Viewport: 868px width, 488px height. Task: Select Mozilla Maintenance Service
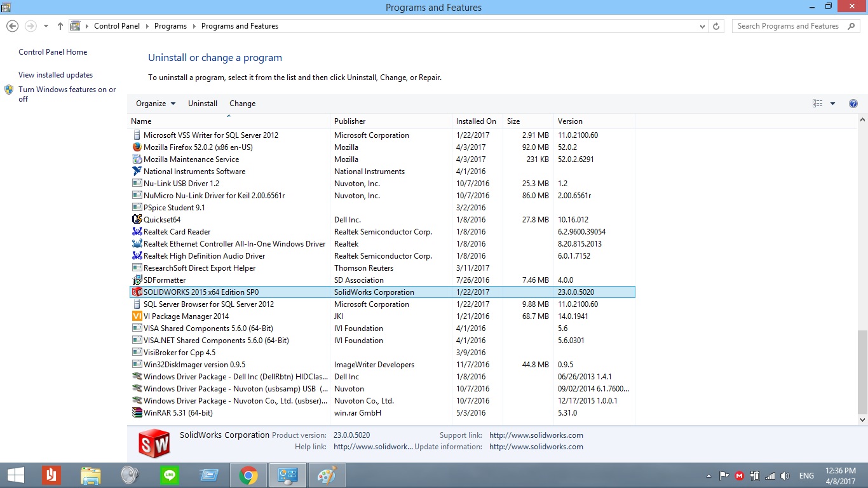381,159
